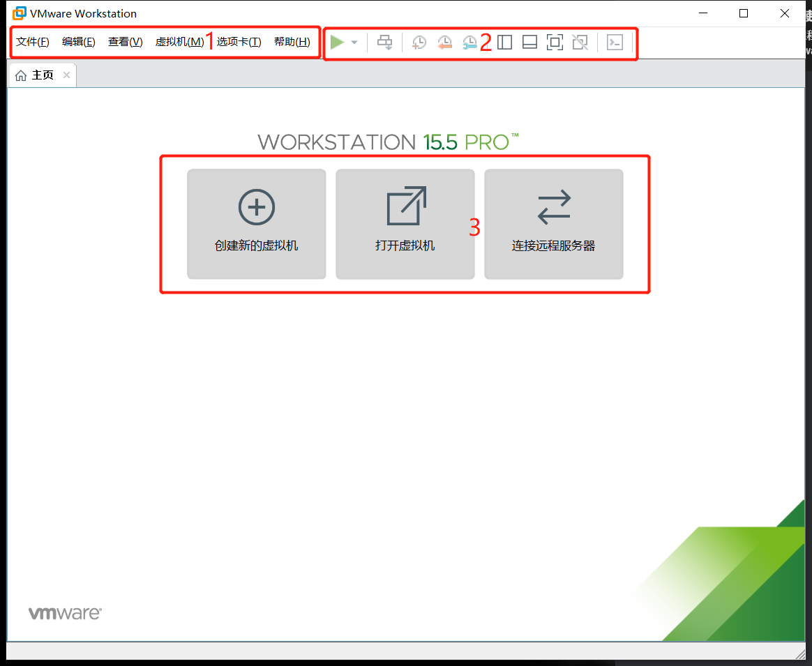The width and height of the screenshot is (812, 666).
Task: Toggle the thumbnail bar visibility
Action: coord(529,43)
